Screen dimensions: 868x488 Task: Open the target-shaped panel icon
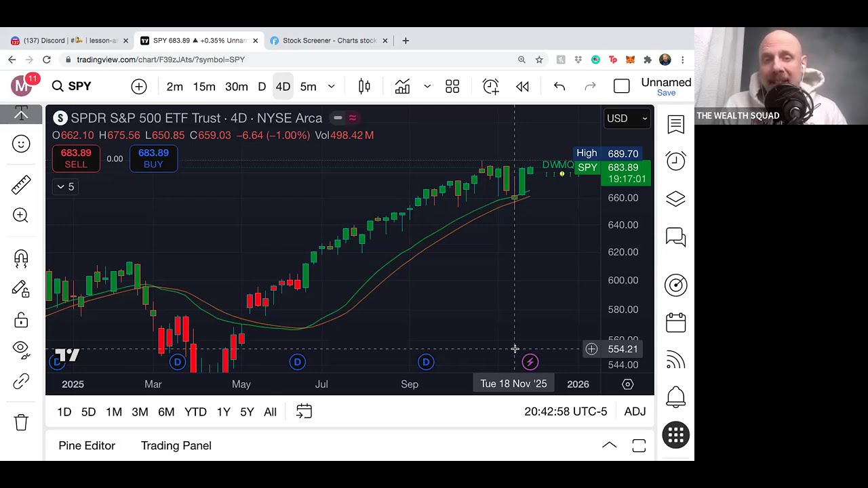[675, 285]
